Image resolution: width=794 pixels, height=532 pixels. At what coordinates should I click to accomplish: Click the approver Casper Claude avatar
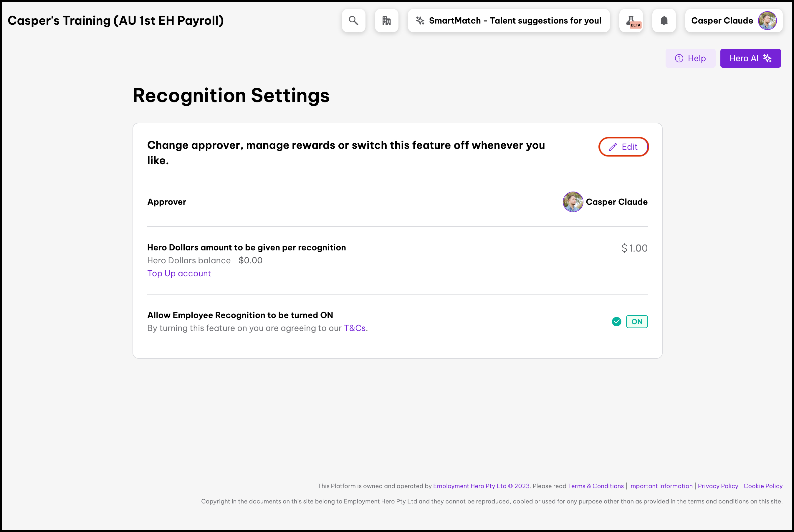tap(573, 202)
